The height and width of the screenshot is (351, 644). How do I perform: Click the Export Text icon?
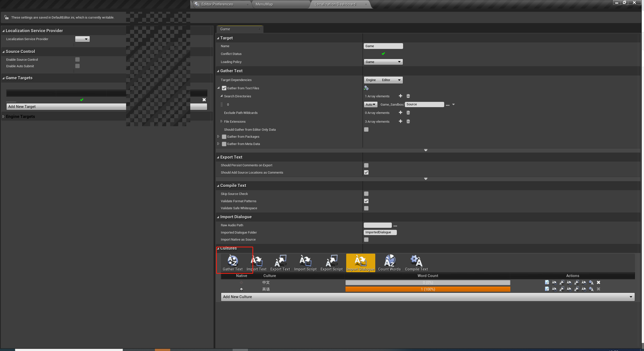coord(280,262)
